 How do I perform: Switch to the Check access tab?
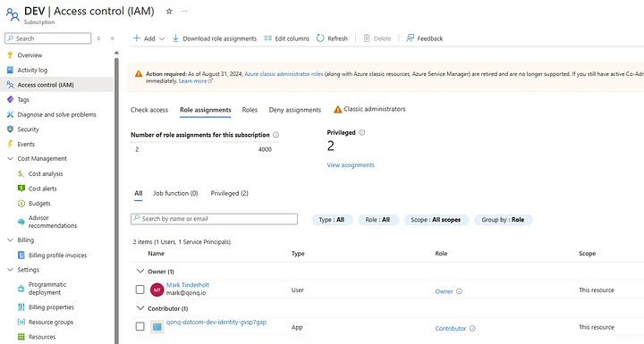(149, 110)
